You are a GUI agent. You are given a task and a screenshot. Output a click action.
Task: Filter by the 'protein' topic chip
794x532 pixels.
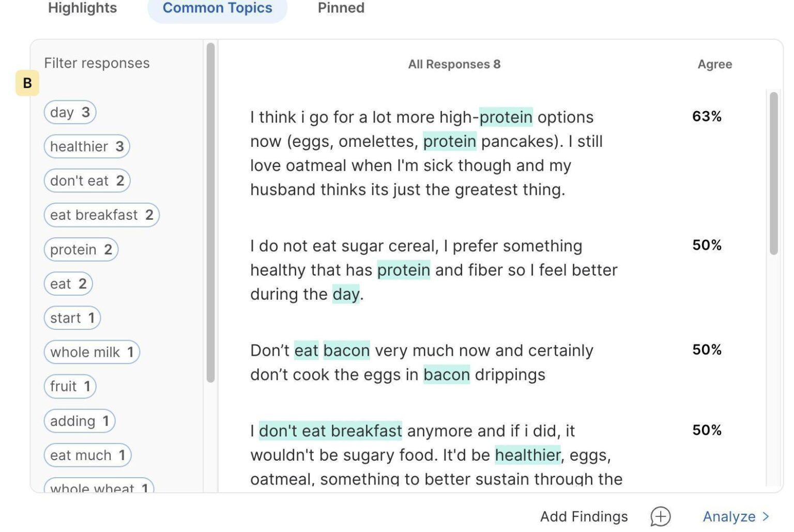pos(81,249)
